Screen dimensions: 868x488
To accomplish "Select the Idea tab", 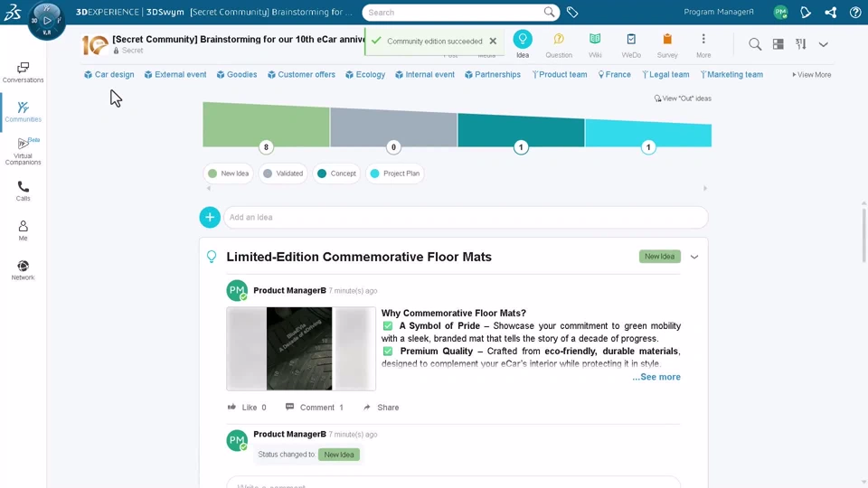I will 523,44.
